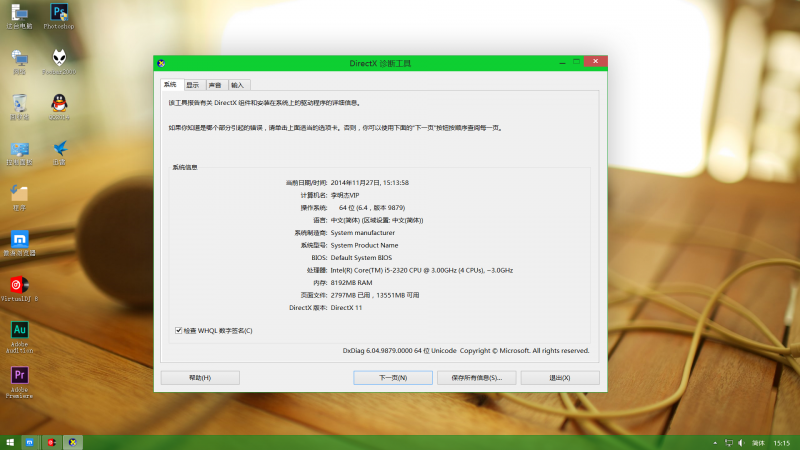Launch the Maxthon browser desktop icon
800x450 pixels.
point(19,240)
